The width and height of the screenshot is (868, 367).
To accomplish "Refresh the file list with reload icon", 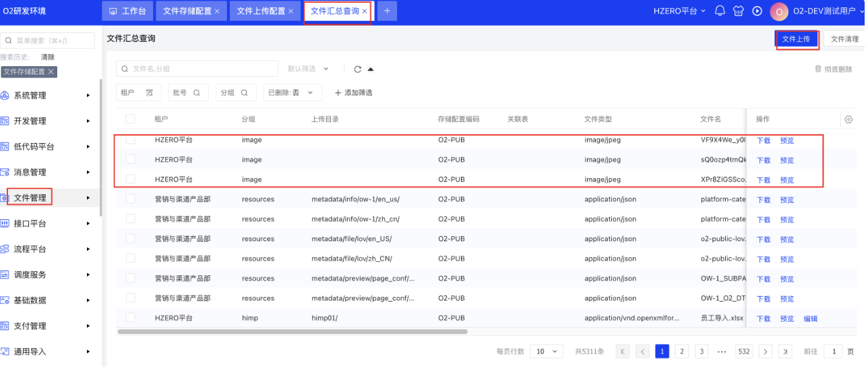I will click(x=358, y=69).
